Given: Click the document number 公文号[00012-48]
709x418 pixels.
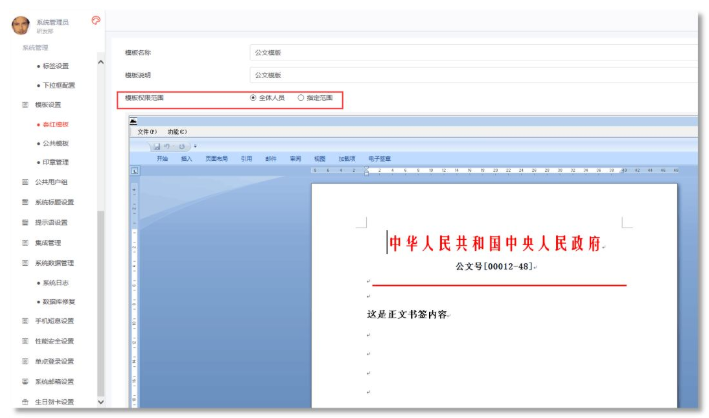Looking at the screenshot, I should point(494,266).
